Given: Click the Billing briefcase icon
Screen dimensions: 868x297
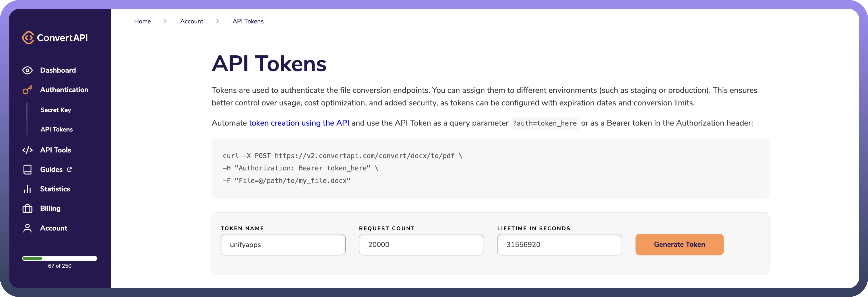Looking at the screenshot, I should [x=27, y=209].
